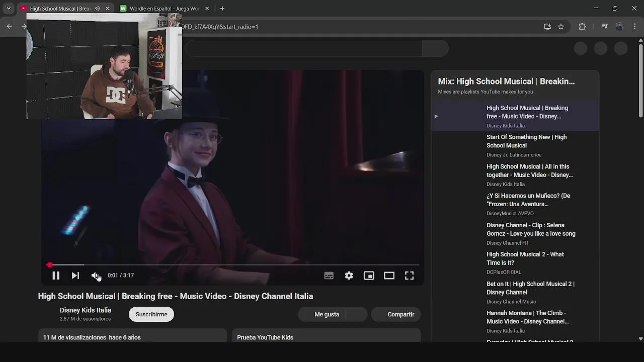This screenshot has height=362, width=644.
Task: Play Bet on It from the mix
Action: (515, 292)
